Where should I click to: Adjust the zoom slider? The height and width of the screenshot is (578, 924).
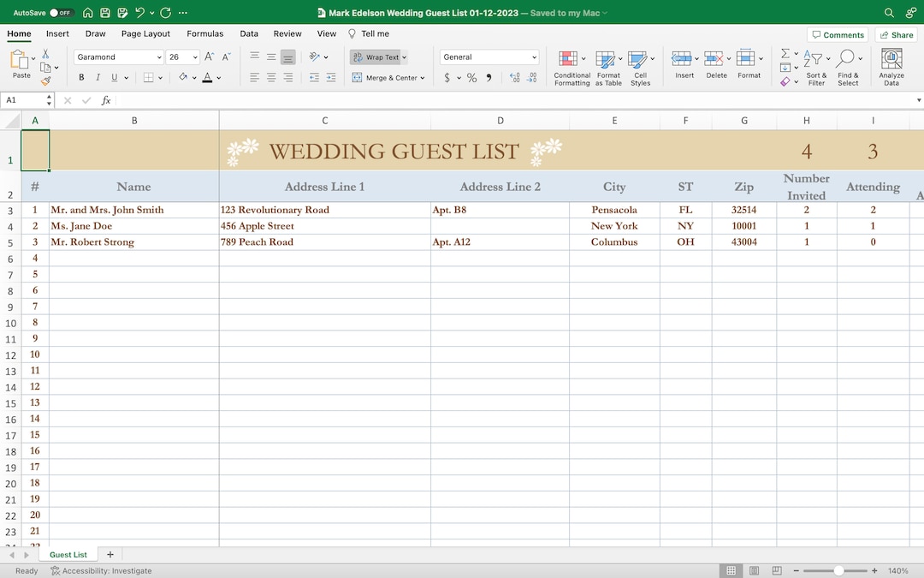[x=836, y=570]
